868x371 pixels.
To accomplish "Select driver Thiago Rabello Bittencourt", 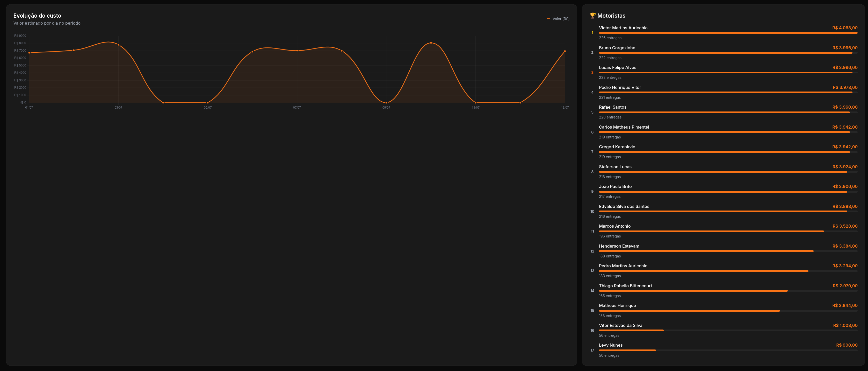I will tap(625, 286).
